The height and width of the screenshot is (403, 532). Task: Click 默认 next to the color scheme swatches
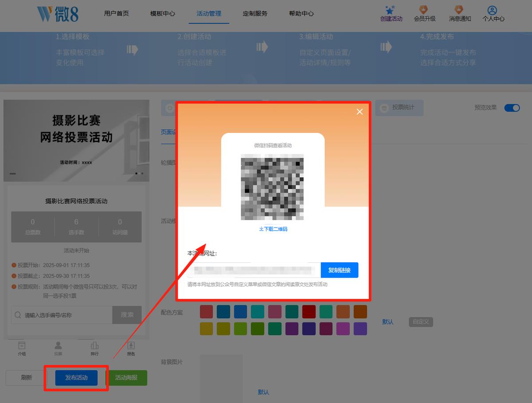click(x=388, y=322)
